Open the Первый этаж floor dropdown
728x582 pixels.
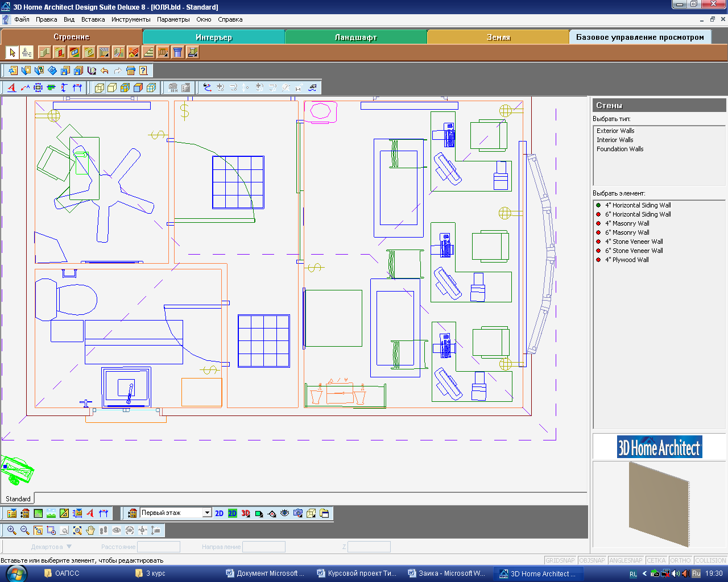pyautogui.click(x=207, y=513)
